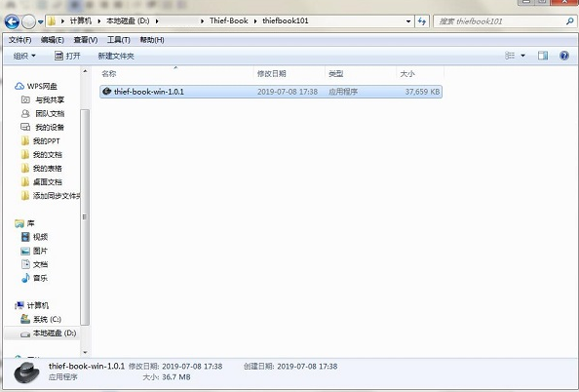Click the 打开 toolbar button
Viewport: 579px width, 392px height.
pyautogui.click(x=67, y=56)
